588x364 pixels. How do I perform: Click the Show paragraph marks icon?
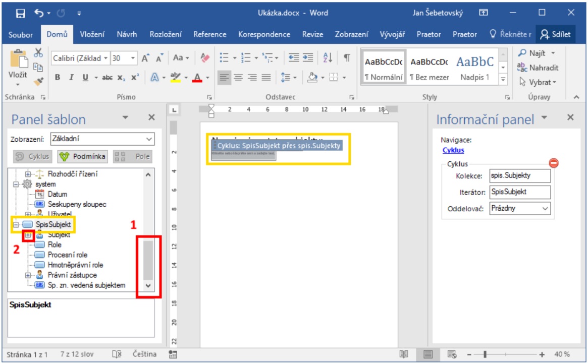click(347, 58)
